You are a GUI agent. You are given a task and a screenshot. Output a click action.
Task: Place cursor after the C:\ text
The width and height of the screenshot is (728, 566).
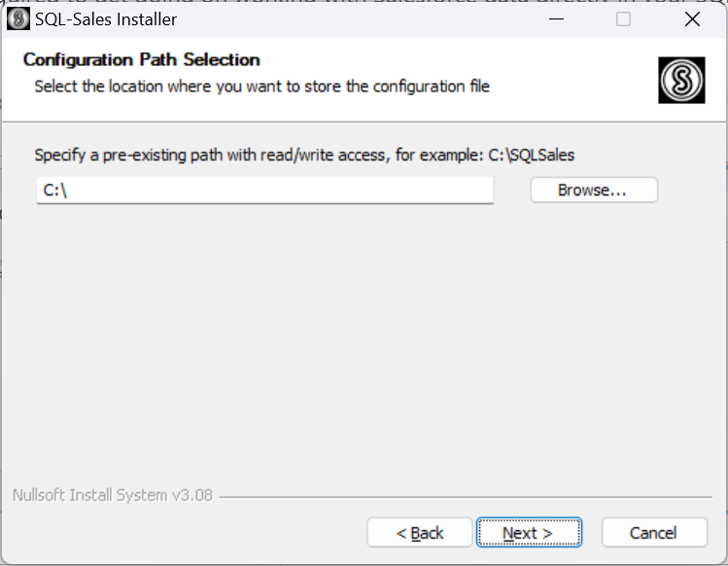coord(69,190)
